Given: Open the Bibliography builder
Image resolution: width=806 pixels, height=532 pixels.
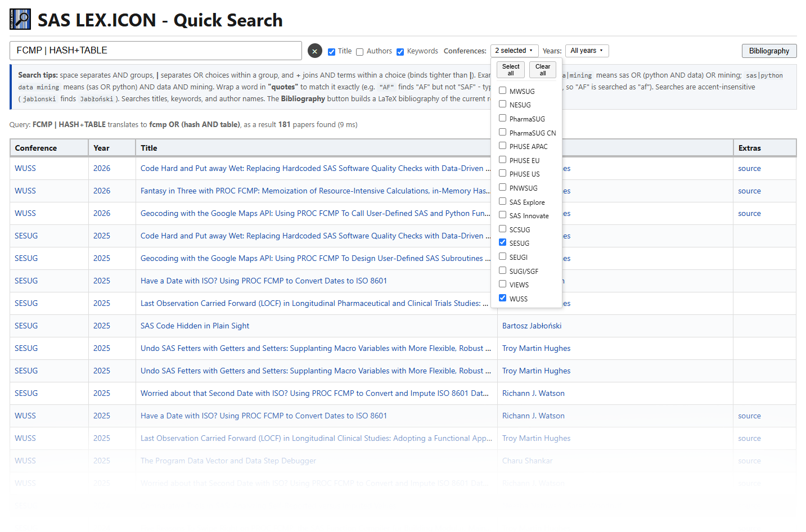Looking at the screenshot, I should pos(769,51).
